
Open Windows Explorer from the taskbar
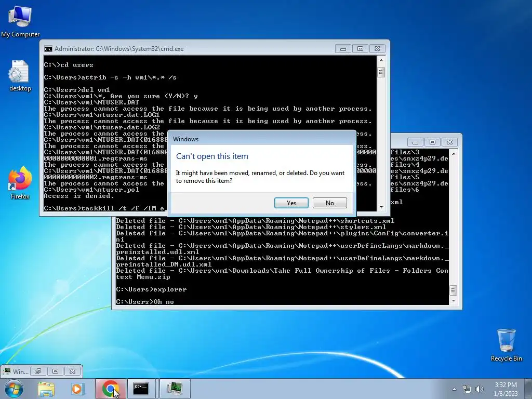click(46, 389)
